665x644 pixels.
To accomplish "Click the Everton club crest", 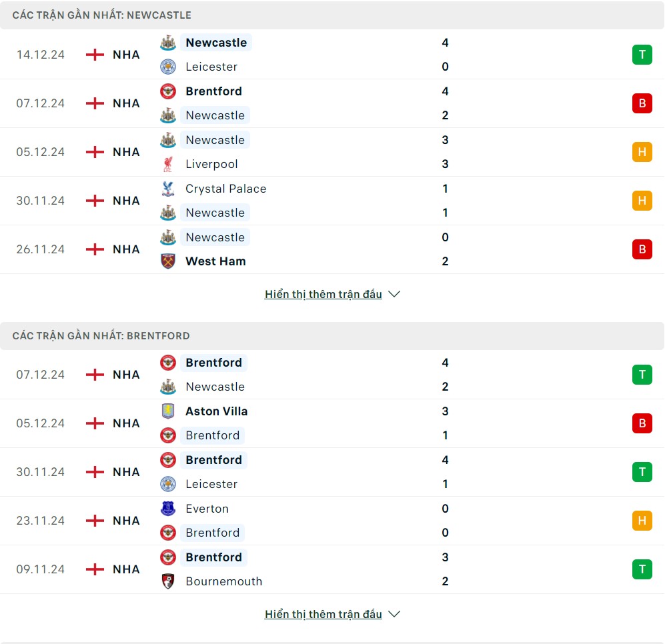I will 167,509.
